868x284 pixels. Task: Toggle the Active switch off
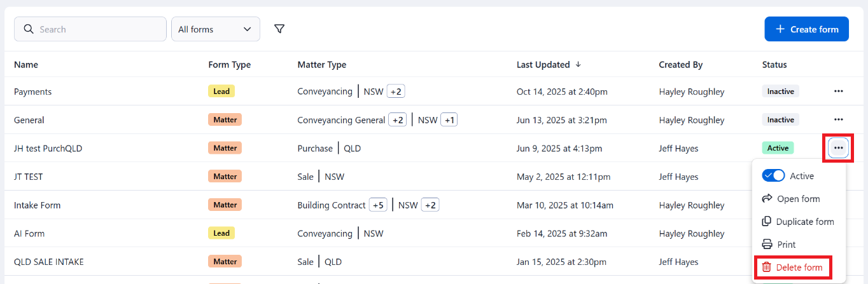pos(773,176)
